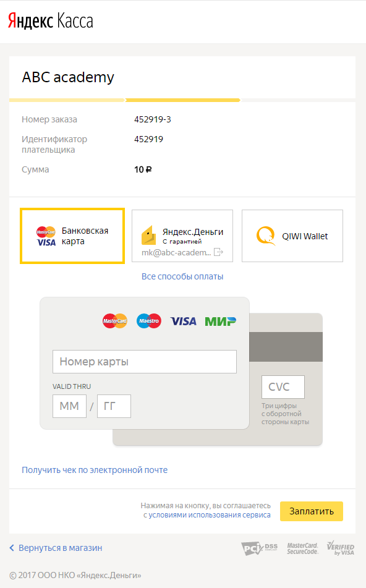Click the Maestro logo on the card form

(149, 321)
